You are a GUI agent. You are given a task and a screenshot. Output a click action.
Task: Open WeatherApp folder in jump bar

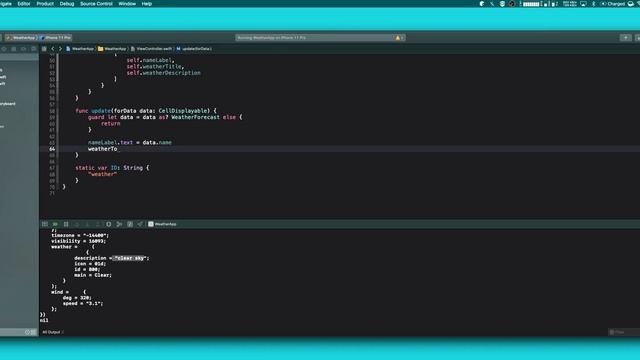tap(112, 49)
